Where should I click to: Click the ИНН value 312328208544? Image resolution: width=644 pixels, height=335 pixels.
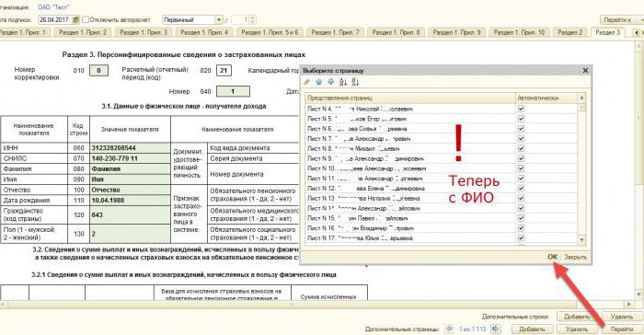[130, 148]
